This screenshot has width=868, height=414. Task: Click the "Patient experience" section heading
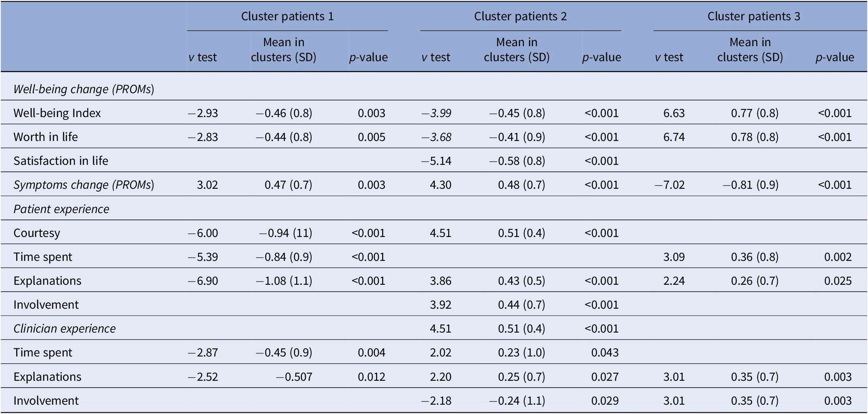(x=61, y=209)
